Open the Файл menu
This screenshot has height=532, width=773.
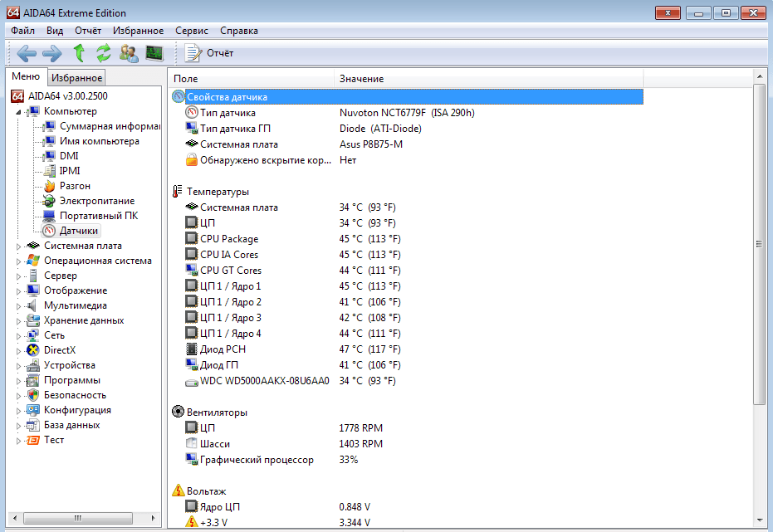click(22, 31)
